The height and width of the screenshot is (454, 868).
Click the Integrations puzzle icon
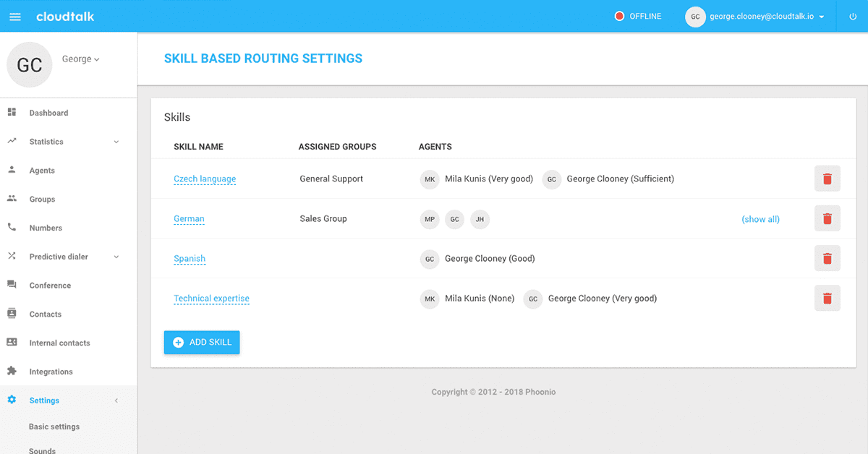coord(12,371)
